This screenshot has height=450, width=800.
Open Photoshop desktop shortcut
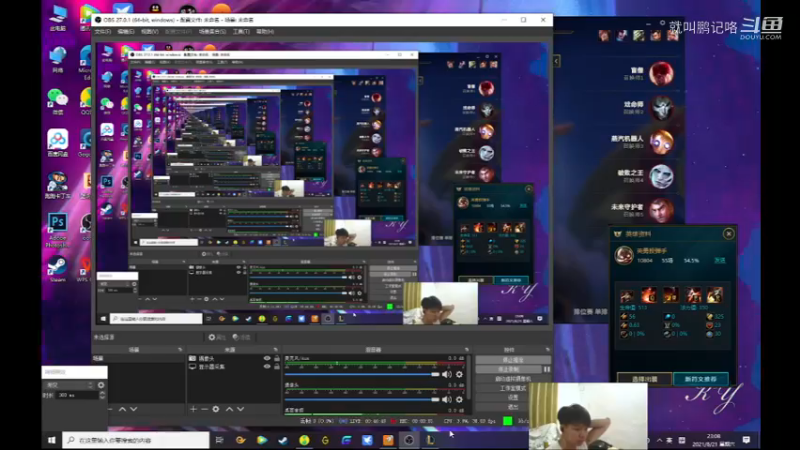[x=57, y=227]
